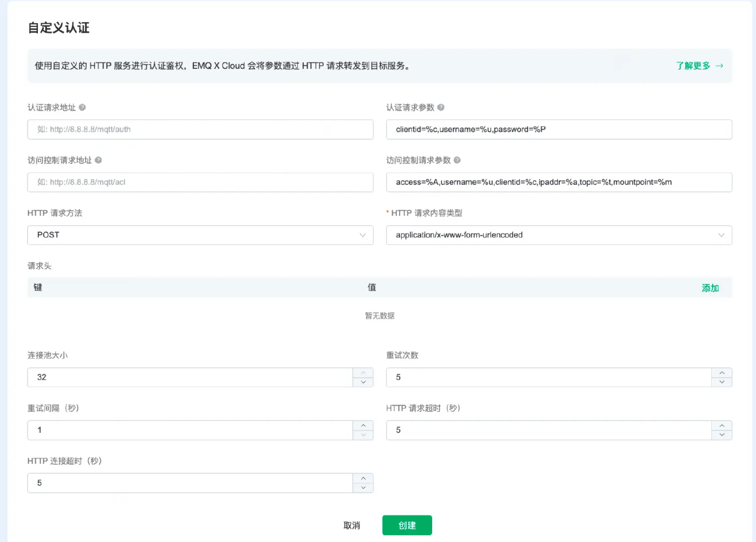The width and height of the screenshot is (756, 542).
Task: Focus the 访问控制请求地址 input field
Action: (200, 182)
